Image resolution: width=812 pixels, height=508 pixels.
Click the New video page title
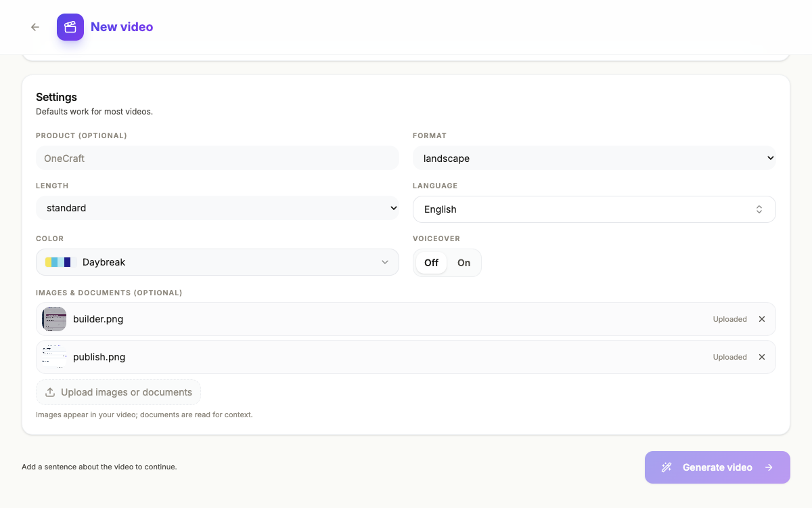click(122, 27)
